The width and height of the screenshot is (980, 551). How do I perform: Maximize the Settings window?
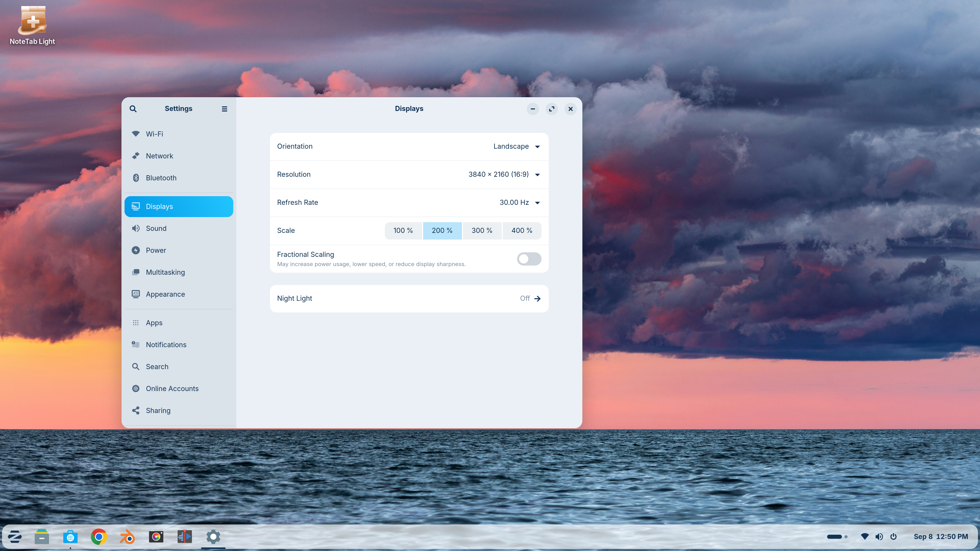pos(552,109)
